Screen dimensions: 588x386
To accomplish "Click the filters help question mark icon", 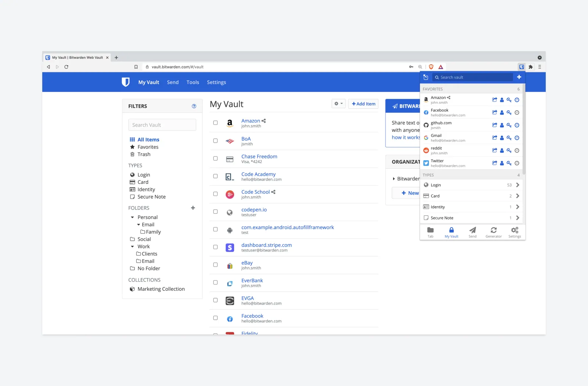I will (194, 106).
